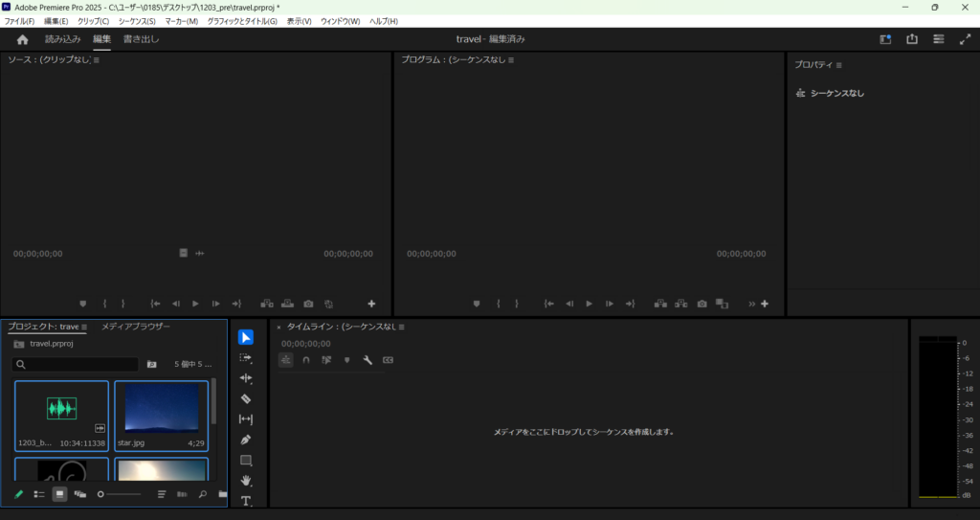Select the Ripple Edit tool
980x520 pixels.
(246, 378)
